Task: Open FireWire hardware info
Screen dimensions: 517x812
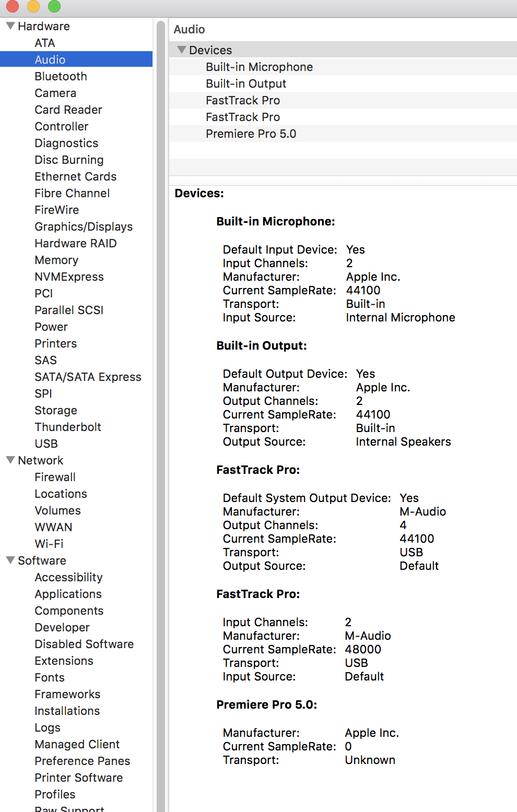Action: pos(57,210)
